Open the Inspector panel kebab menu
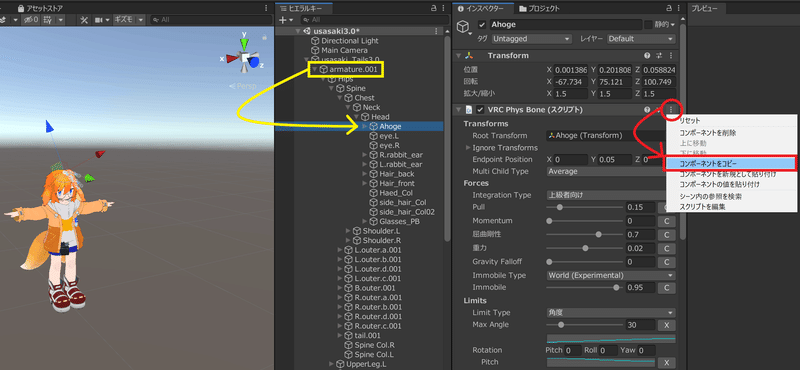The image size is (800, 370). click(680, 8)
